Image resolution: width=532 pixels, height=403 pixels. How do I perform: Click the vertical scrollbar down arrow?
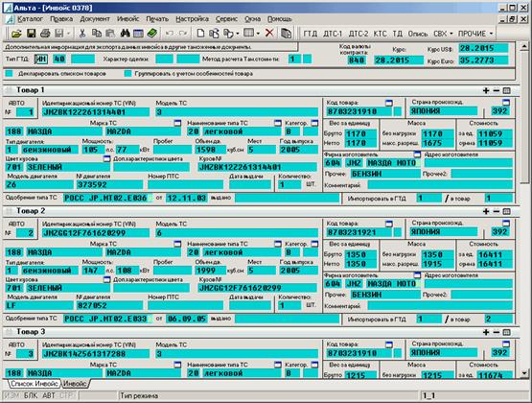pyautogui.click(x=524, y=373)
